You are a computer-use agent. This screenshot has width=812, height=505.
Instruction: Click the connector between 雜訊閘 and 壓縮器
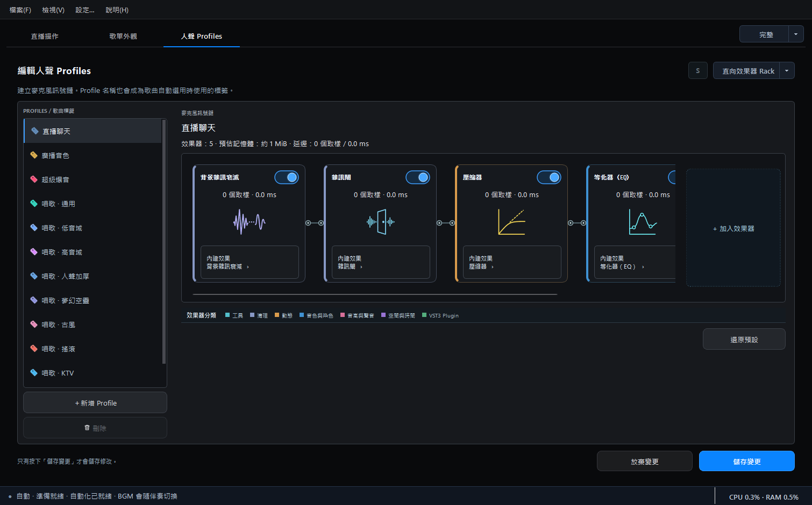446,223
